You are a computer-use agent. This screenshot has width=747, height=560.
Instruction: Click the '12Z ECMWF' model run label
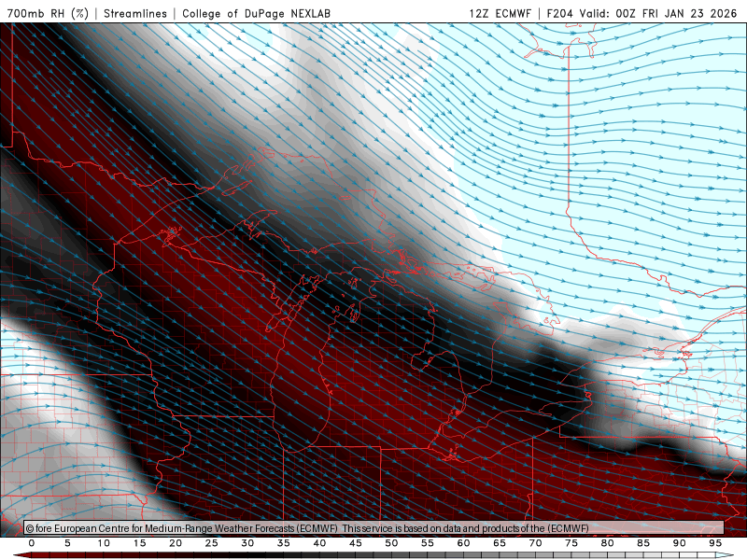[x=500, y=13]
